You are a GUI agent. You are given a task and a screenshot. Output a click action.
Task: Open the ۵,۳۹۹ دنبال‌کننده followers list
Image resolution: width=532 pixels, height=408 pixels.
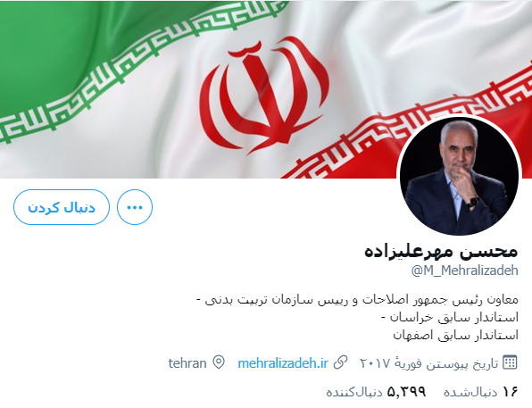coord(377,392)
